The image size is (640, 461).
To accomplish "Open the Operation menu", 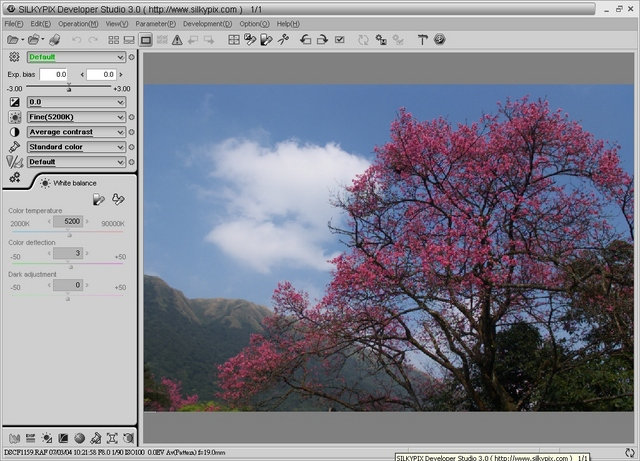I will coord(78,24).
